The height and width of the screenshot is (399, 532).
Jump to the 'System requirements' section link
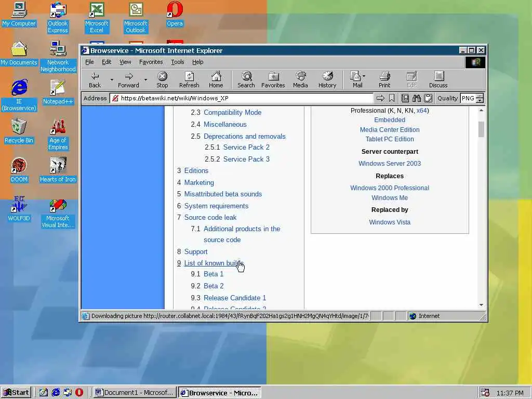[x=216, y=206]
